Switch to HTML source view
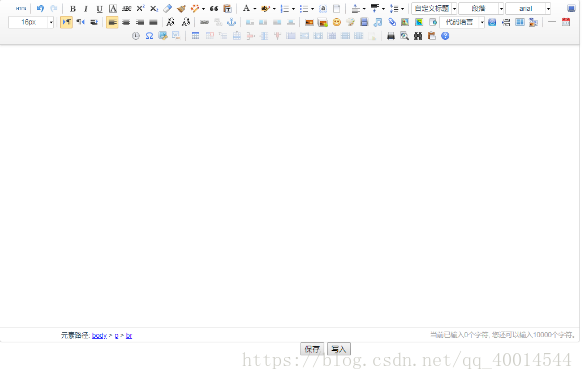Viewport: 583px width, 380px height. point(21,9)
